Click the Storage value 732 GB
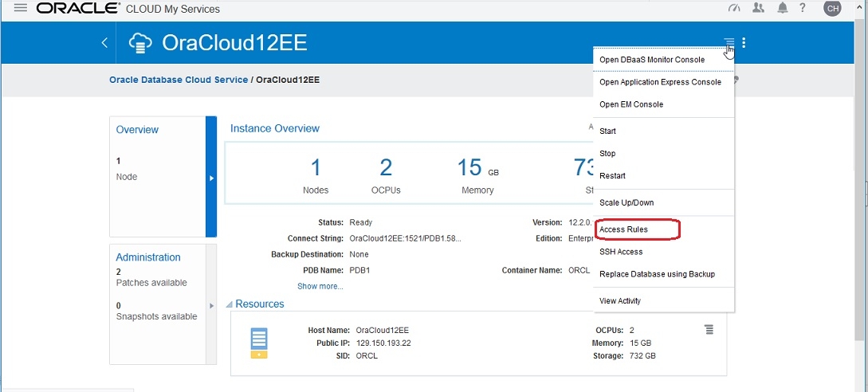868x392 pixels. tap(642, 355)
